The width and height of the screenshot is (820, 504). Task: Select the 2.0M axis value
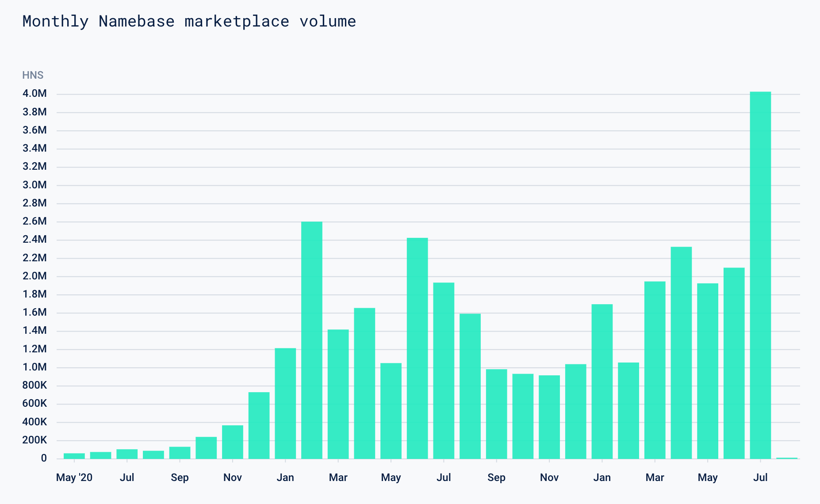[34, 276]
